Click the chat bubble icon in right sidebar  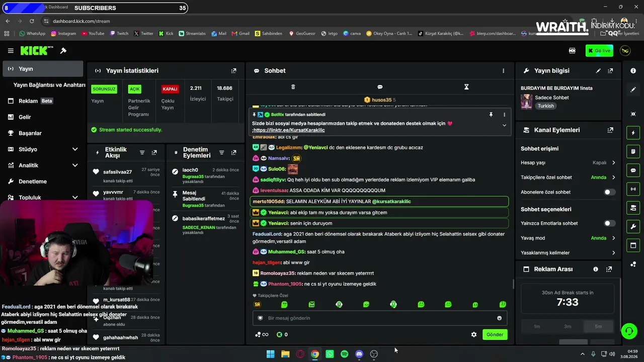(633, 170)
